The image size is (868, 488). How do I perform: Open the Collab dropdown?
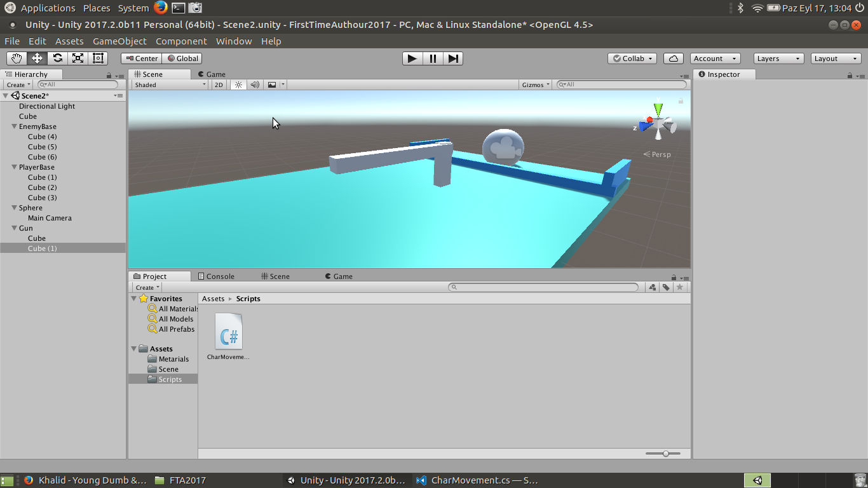(x=633, y=58)
